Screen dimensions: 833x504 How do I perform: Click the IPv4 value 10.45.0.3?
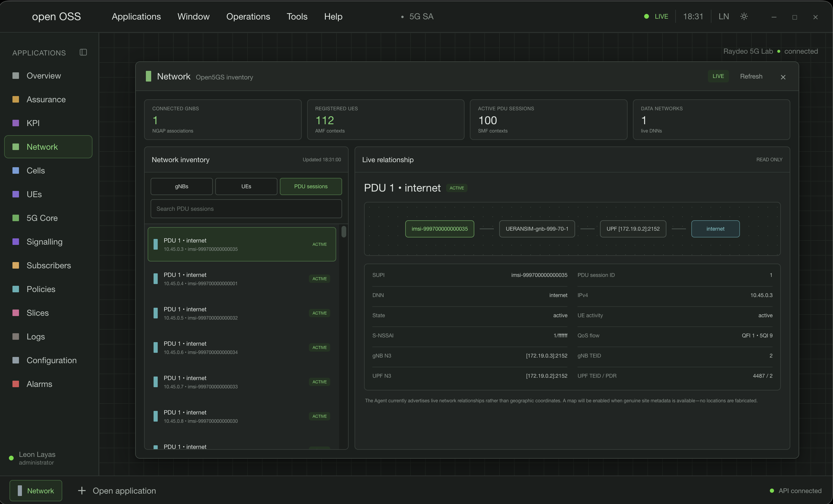(x=761, y=295)
